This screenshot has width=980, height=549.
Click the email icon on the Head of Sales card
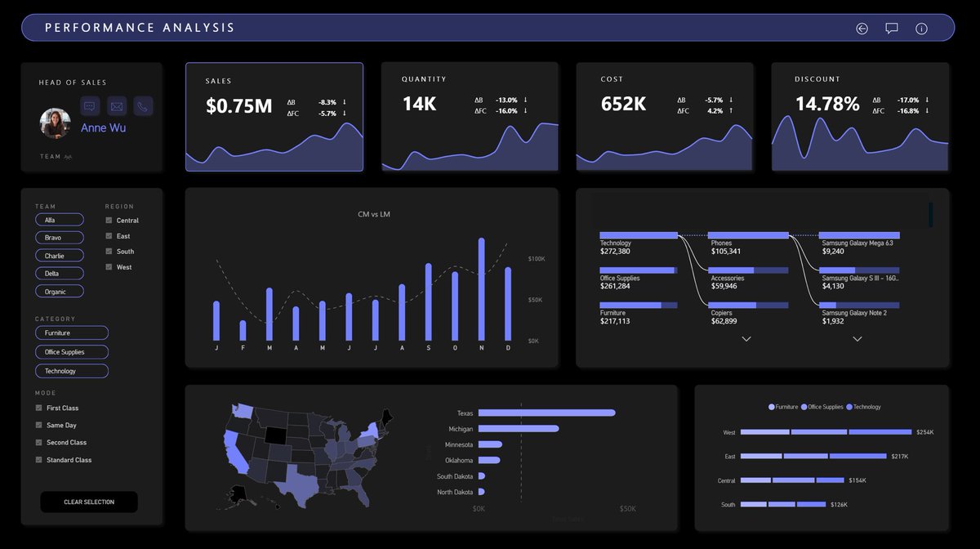click(117, 105)
